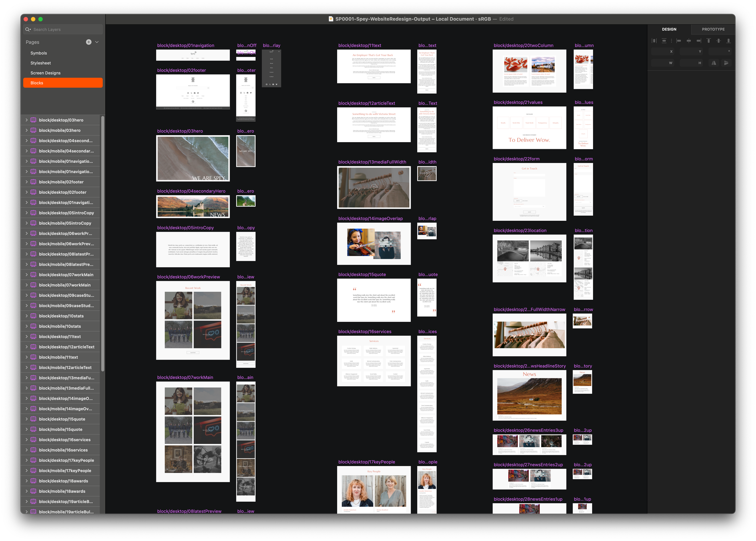The height and width of the screenshot is (541, 756).
Task: Select block/desktop/02footer layer row
Action: point(60,192)
